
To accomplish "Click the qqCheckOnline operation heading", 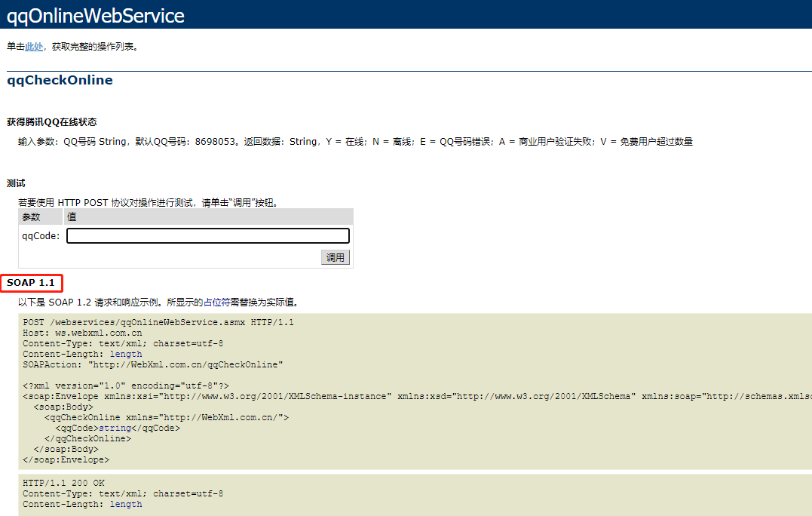I will pyautogui.click(x=60, y=80).
